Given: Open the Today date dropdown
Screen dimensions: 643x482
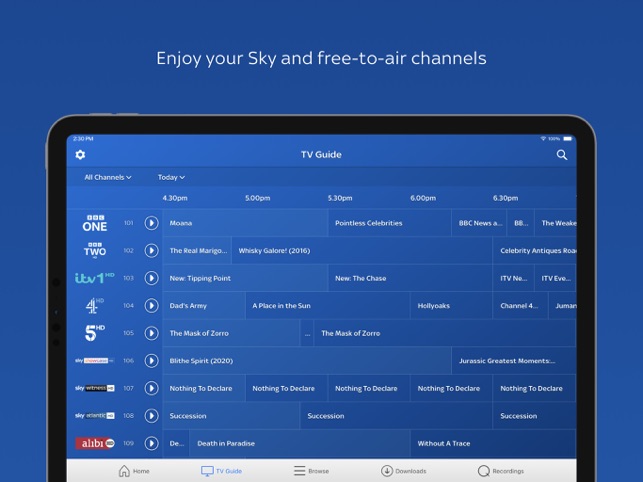Looking at the screenshot, I should pos(171,177).
